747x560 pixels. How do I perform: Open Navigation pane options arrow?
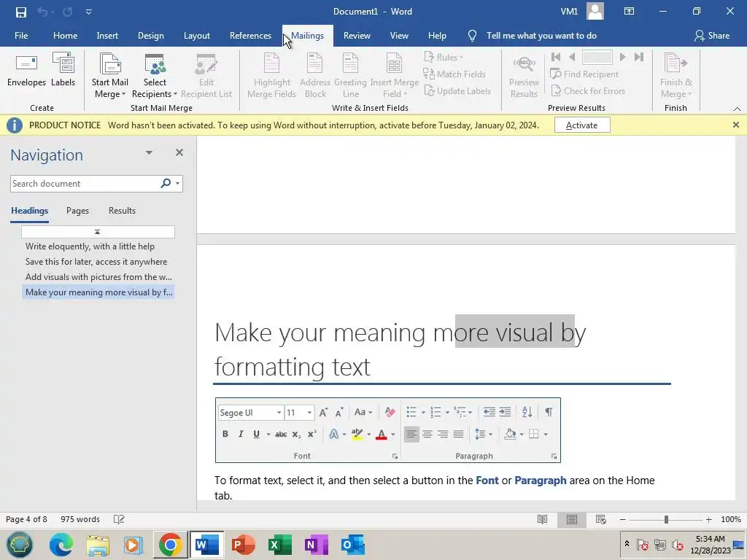pos(149,153)
